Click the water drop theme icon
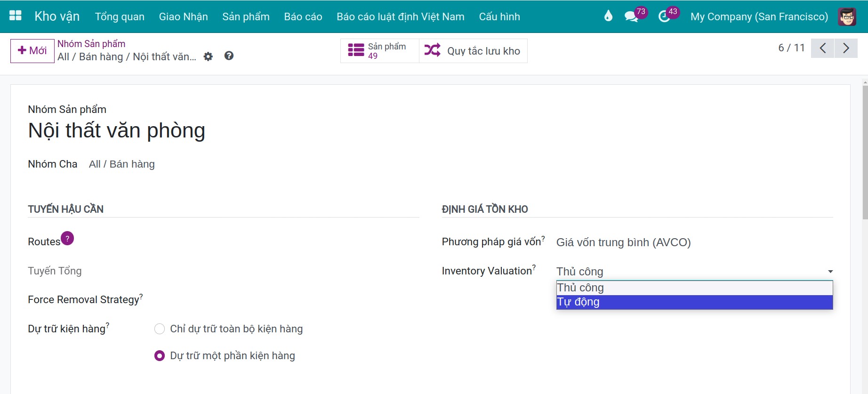The height and width of the screenshot is (394, 868). point(608,16)
